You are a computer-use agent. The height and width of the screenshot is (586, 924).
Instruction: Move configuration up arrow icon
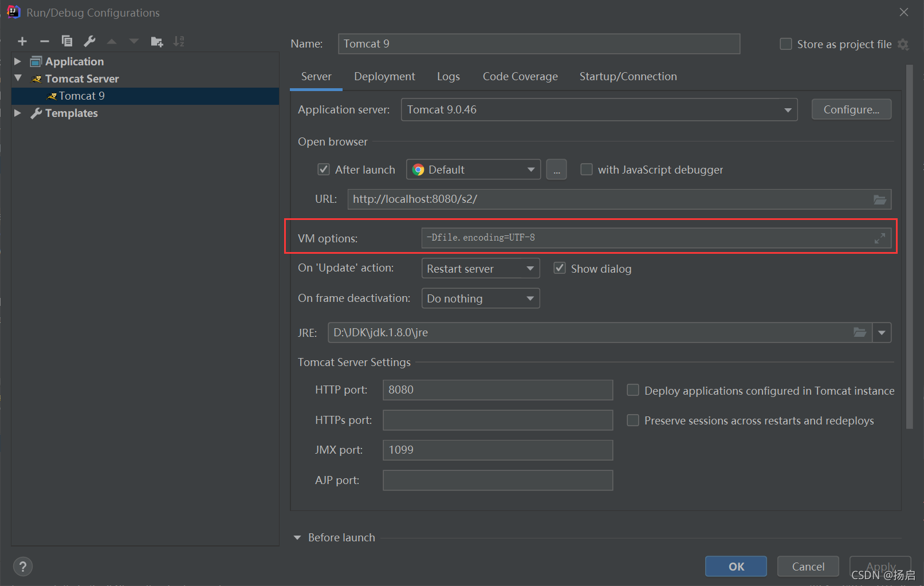(112, 41)
